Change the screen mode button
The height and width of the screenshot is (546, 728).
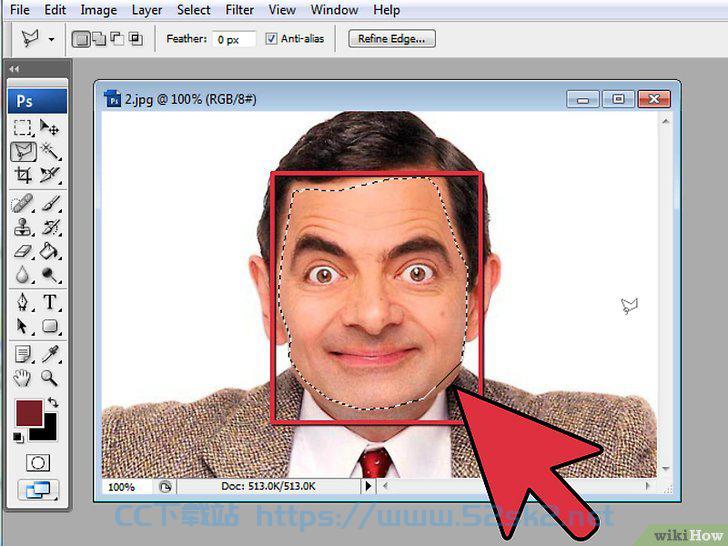tap(38, 490)
